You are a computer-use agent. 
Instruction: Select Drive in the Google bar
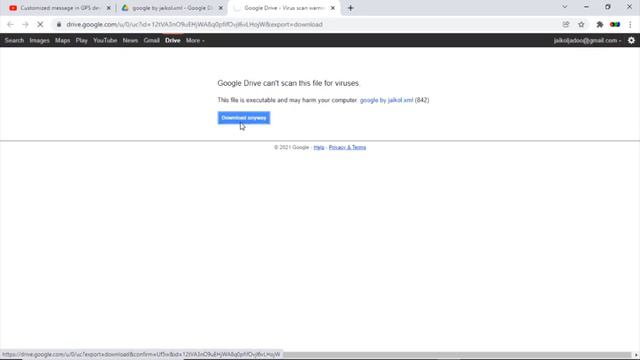click(173, 40)
